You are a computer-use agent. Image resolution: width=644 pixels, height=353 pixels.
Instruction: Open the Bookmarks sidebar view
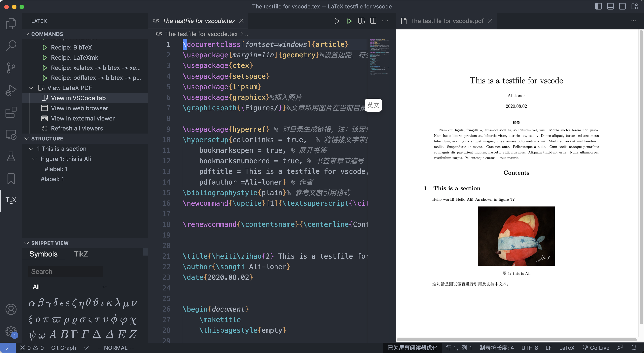coord(11,178)
